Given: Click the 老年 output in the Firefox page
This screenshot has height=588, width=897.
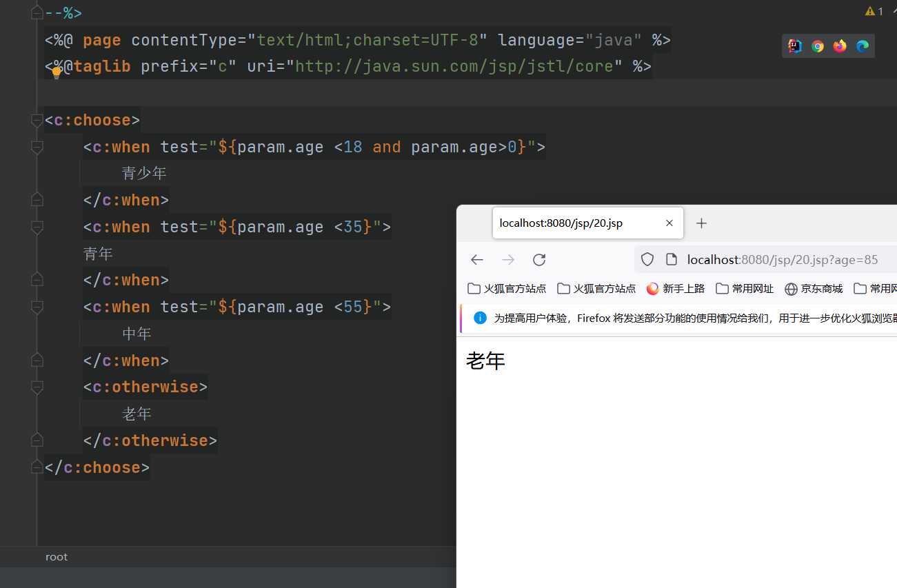Looking at the screenshot, I should click(485, 361).
